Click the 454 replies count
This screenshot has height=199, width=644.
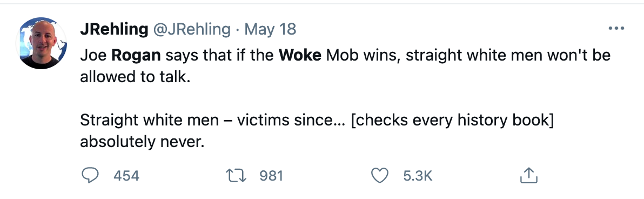click(x=126, y=176)
